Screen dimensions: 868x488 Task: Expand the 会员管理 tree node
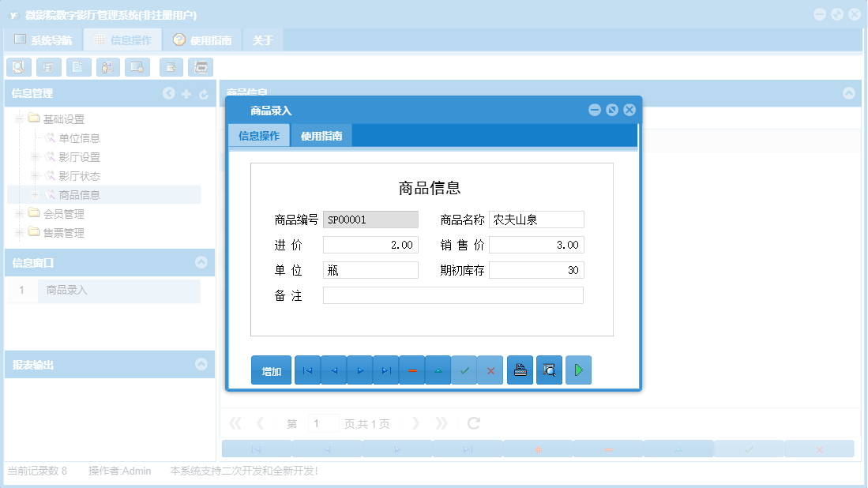(x=18, y=213)
